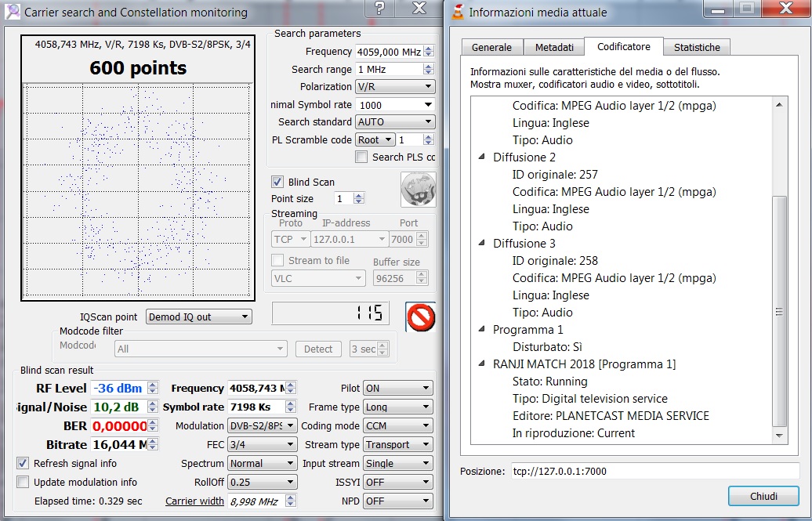Increase Symbol rate 7198 Ks spinner
Image resolution: width=812 pixels, height=521 pixels.
tap(291, 404)
